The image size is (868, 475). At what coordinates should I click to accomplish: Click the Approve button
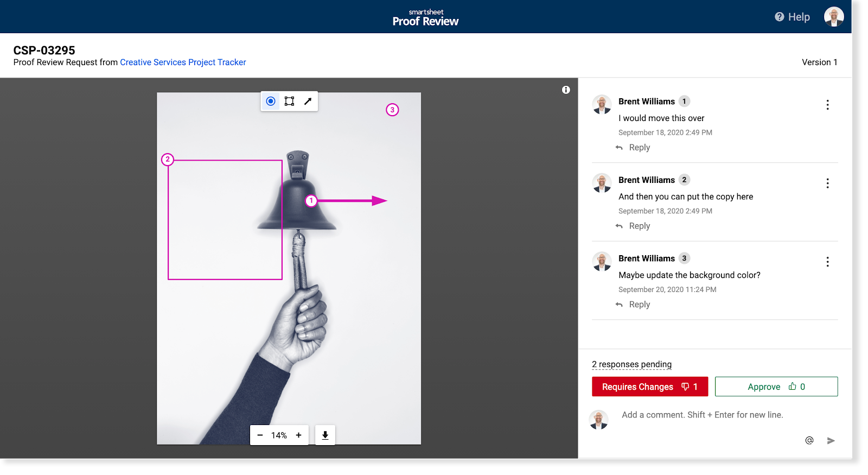tap(776, 387)
